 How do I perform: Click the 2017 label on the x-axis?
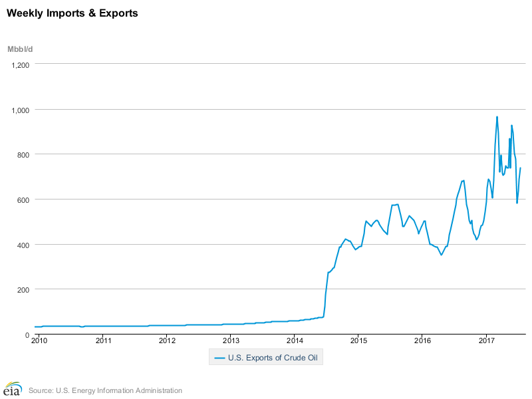(486, 340)
